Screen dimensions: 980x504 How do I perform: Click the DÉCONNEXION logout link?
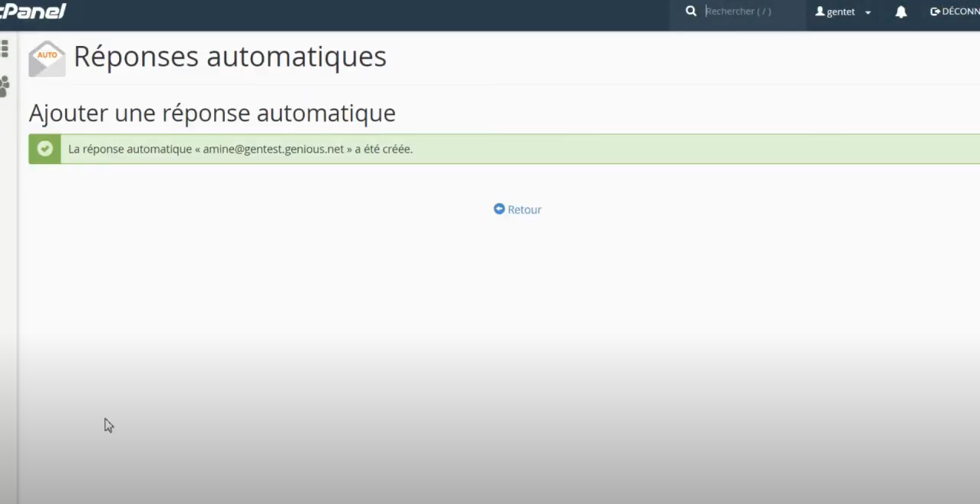(960, 12)
